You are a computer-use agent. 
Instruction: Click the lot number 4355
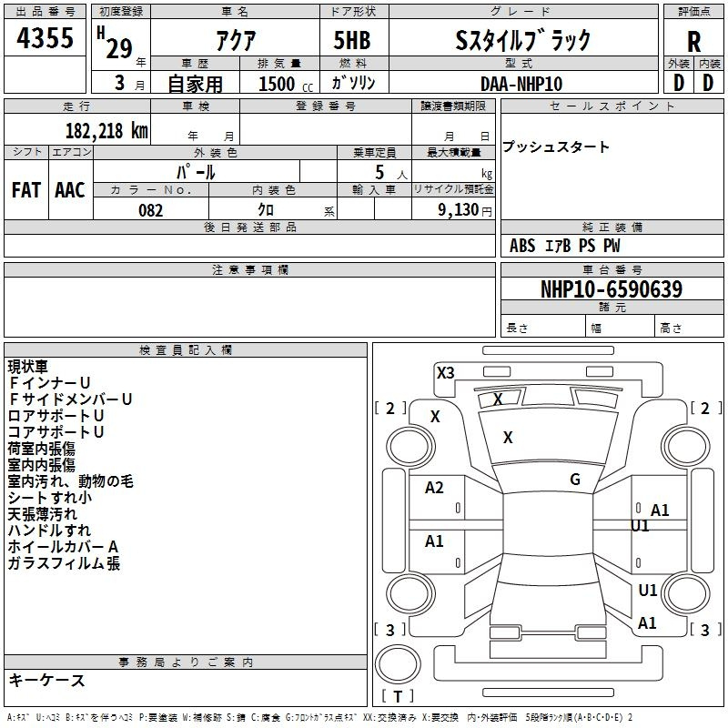point(45,37)
